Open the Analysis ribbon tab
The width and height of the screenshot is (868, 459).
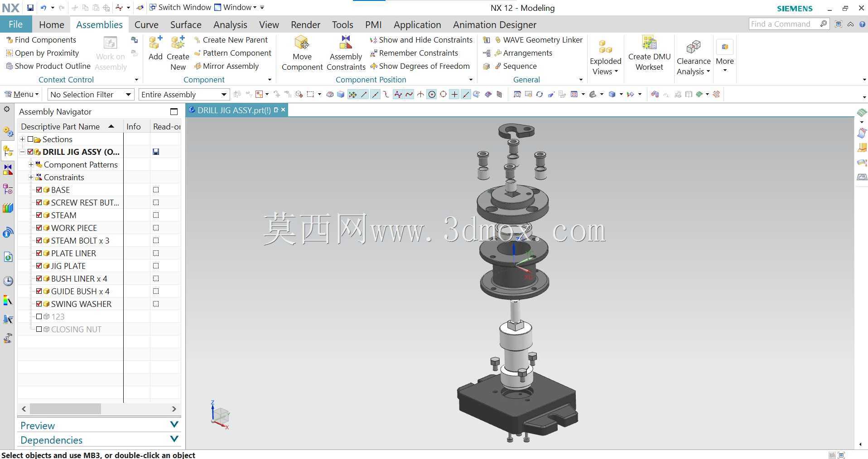(x=230, y=24)
